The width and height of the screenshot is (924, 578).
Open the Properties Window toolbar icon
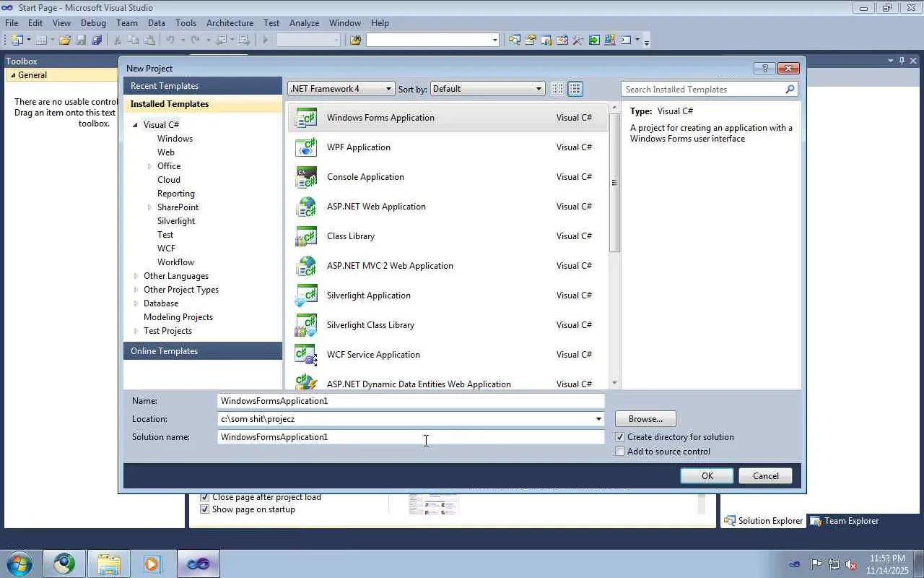pyautogui.click(x=531, y=40)
